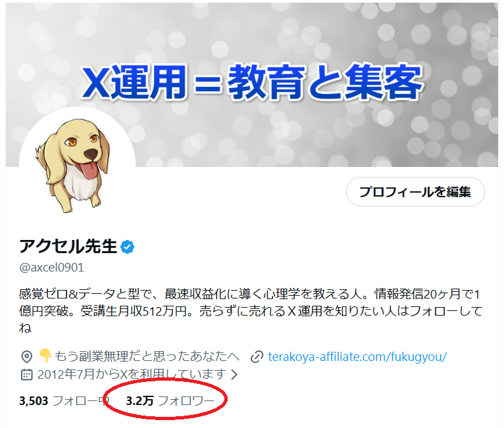Click the profile bio text about 心理学
Viewport: 504px width, 428px height.
coord(251,311)
